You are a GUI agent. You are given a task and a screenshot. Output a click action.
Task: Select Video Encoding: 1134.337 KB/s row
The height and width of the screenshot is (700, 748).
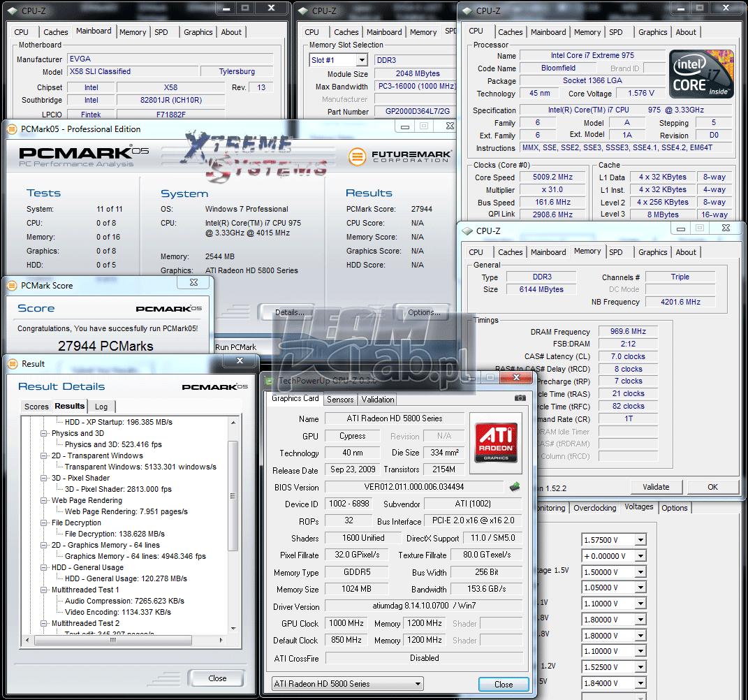tap(118, 612)
